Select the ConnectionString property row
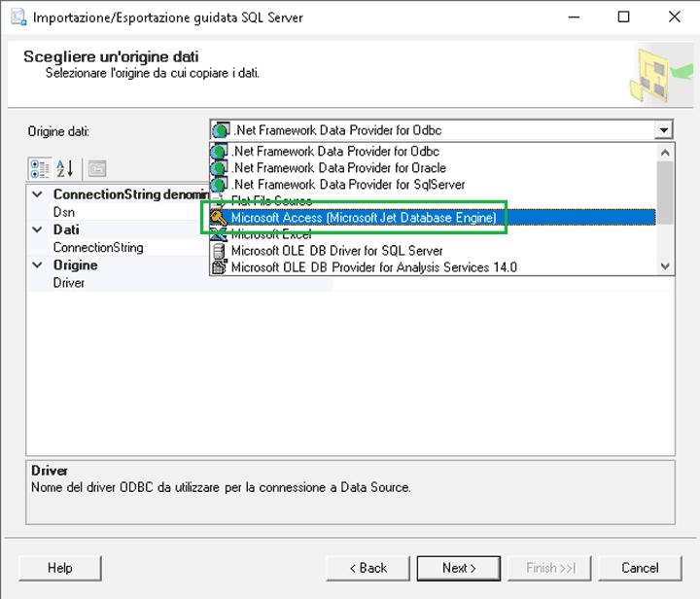Viewport: 700px width, 599px height. 119,247
